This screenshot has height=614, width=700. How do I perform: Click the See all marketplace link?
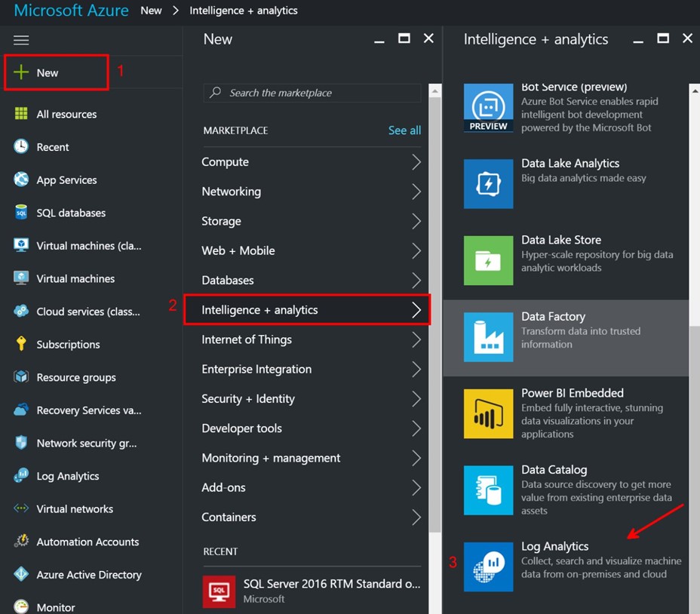[404, 130]
